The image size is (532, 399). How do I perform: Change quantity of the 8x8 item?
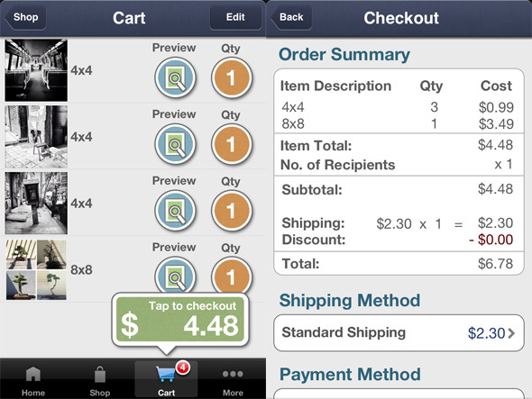(232, 276)
